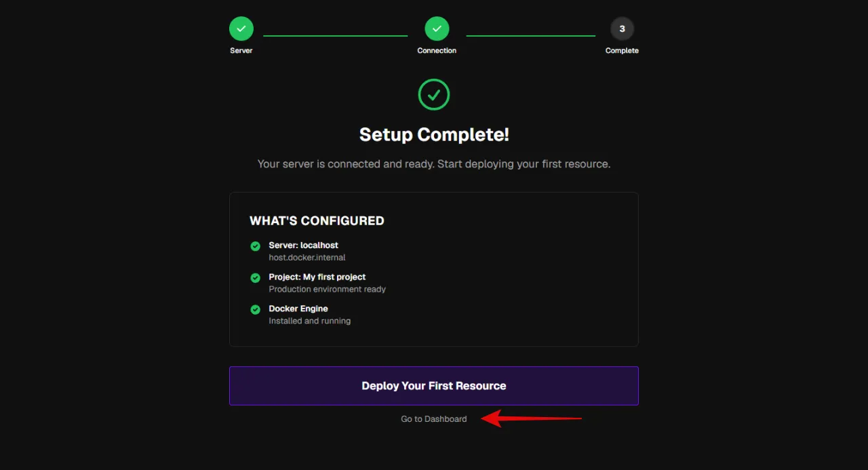Image resolution: width=868 pixels, height=470 pixels.
Task: Click the host.docker.internal text
Action: pos(307,258)
